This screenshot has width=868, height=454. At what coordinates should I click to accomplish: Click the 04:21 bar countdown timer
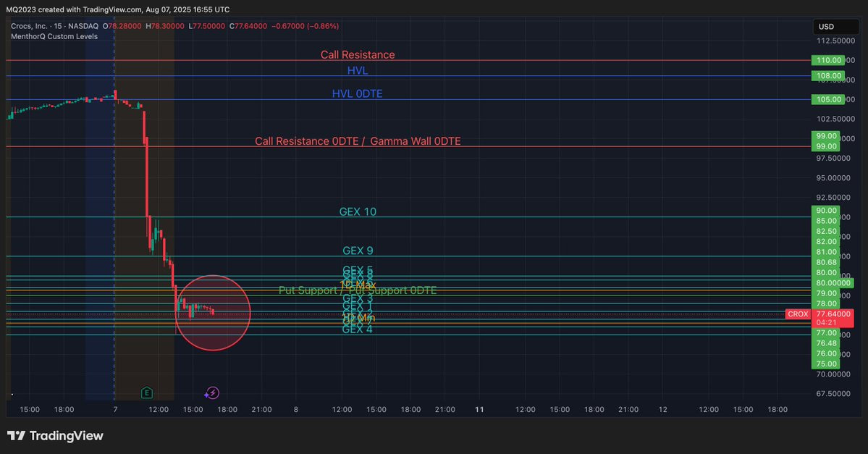tap(827, 323)
